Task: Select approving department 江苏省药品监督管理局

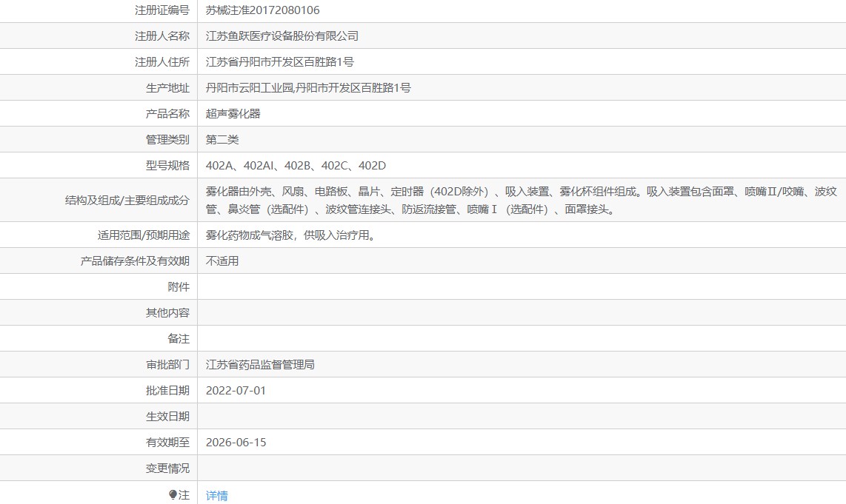Action: pyautogui.click(x=260, y=364)
